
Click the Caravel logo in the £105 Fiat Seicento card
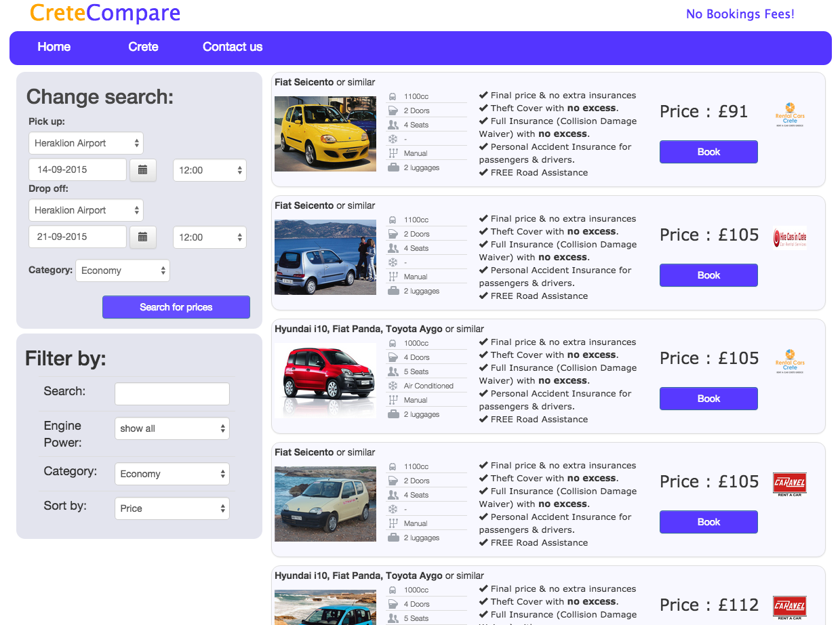pyautogui.click(x=790, y=484)
